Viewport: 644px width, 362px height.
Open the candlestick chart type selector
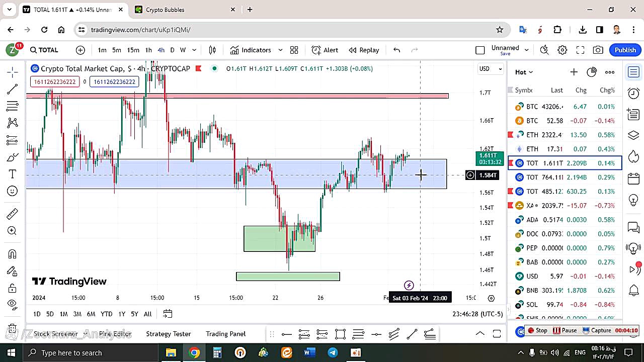[212, 50]
